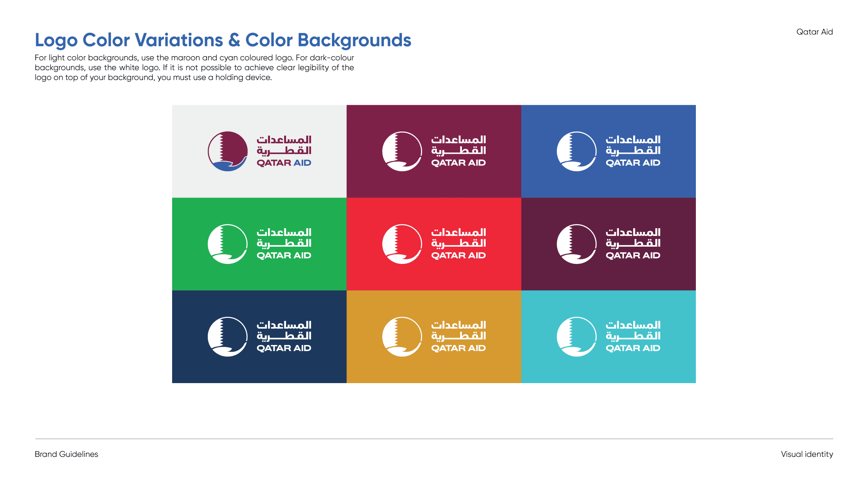Click the Brand Guidelines footer text
The width and height of the screenshot is (868, 488).
[66, 454]
